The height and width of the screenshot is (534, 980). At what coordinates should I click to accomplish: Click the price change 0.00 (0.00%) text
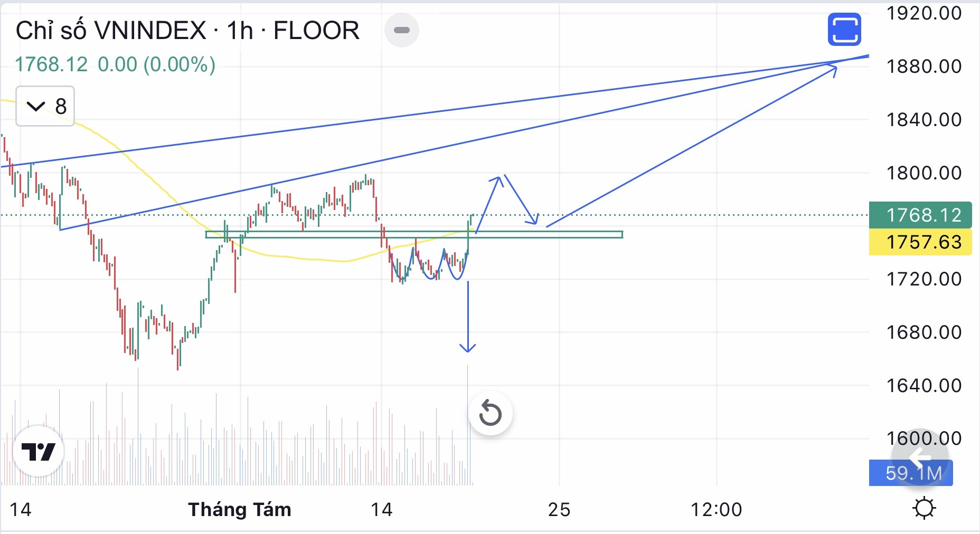[157, 64]
